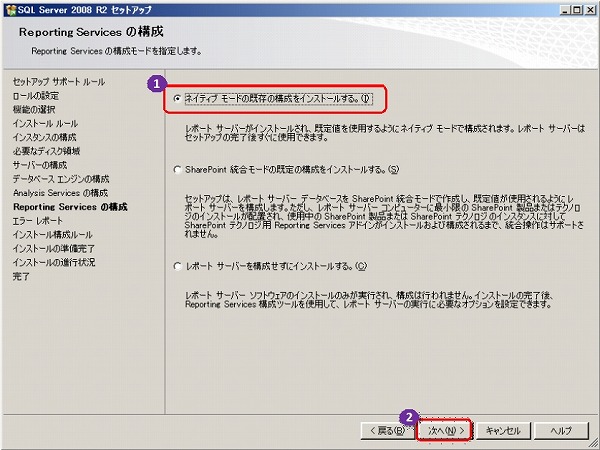
Task: Maximize the setup window
Action: pos(577,10)
